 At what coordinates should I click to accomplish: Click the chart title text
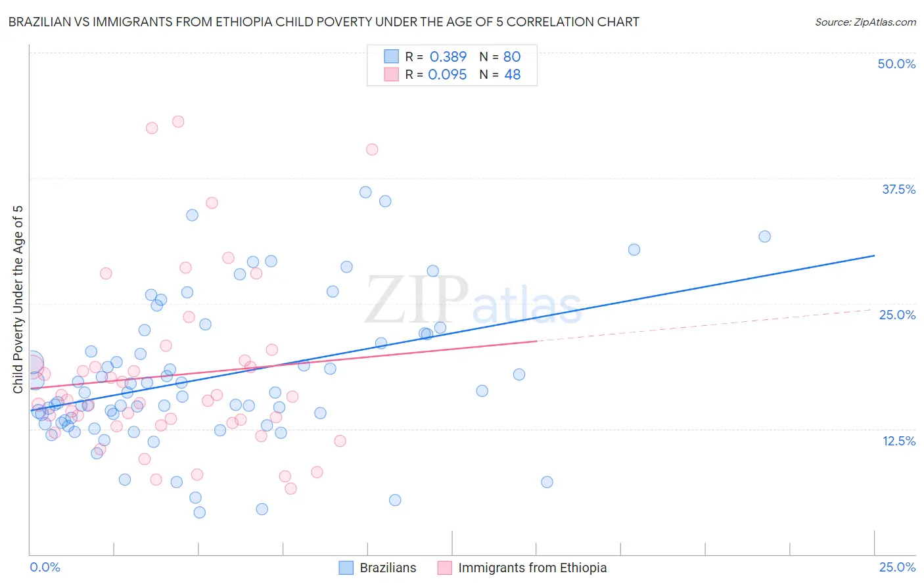[323, 22]
